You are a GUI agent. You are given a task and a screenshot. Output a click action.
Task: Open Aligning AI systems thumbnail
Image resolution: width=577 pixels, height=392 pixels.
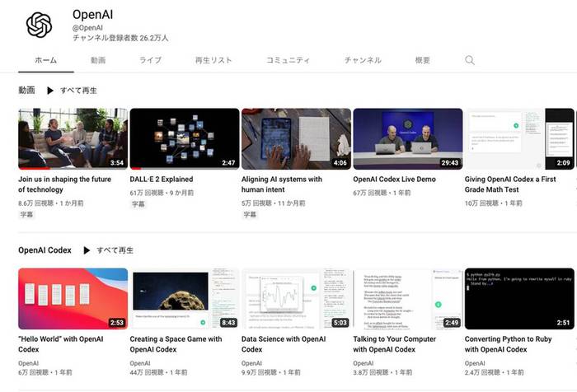[296, 138]
